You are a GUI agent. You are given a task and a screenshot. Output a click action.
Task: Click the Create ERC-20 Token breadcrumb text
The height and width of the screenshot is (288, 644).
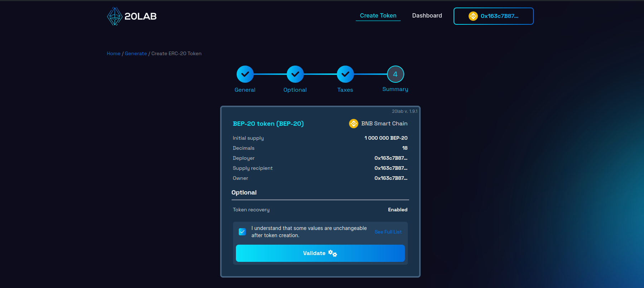pos(176,53)
